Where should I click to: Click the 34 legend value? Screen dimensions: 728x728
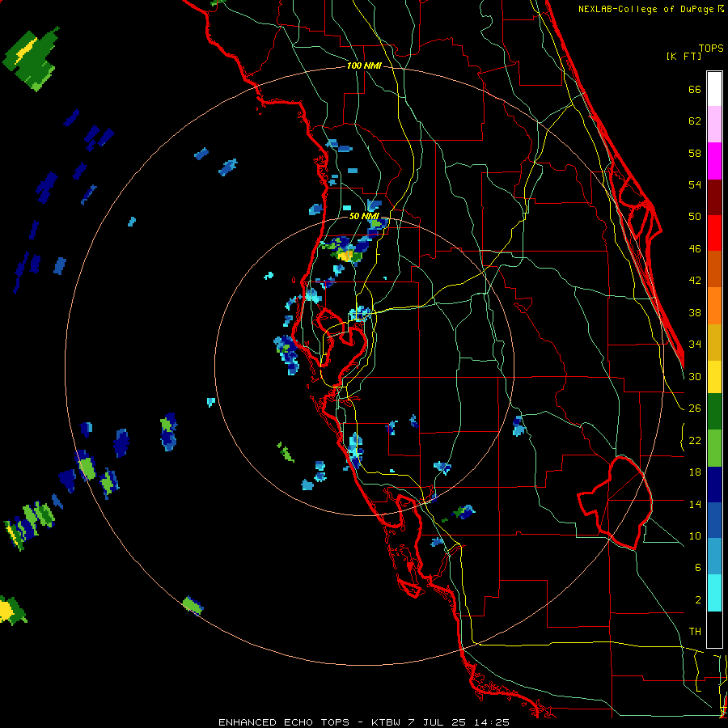[x=695, y=345]
